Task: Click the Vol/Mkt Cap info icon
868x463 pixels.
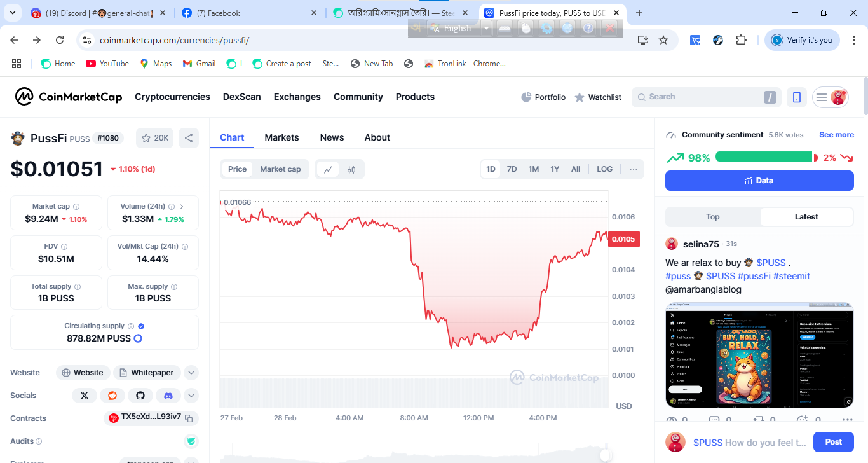Action: click(x=184, y=247)
